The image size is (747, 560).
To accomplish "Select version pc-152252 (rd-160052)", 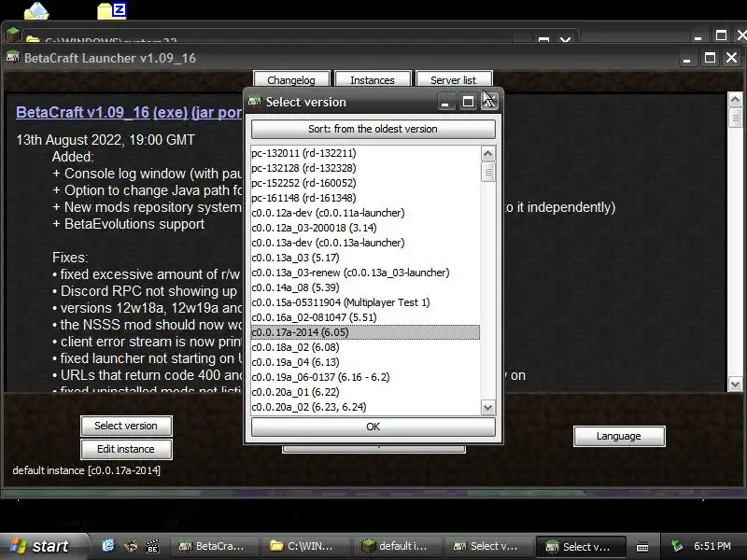I will [x=365, y=183].
